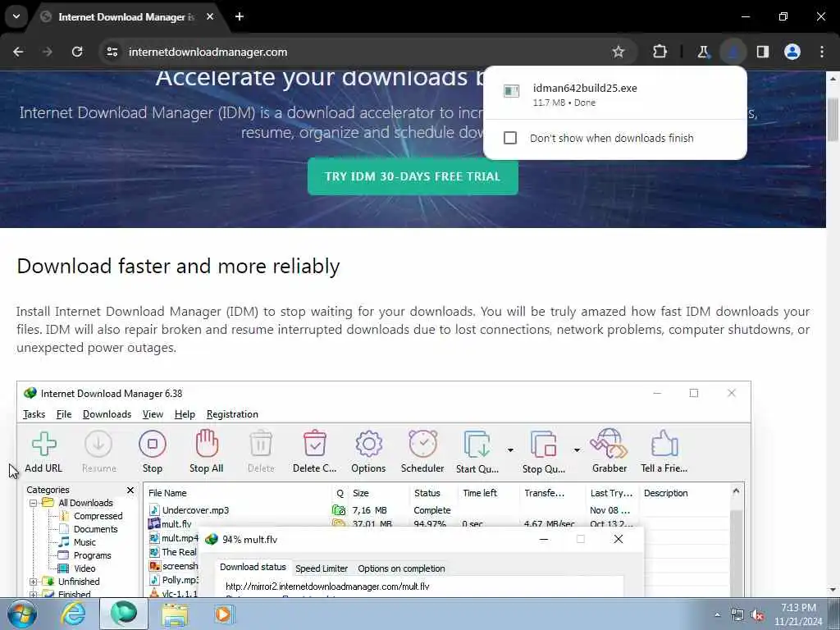The height and width of the screenshot is (630, 840).
Task: Click the Start Queue icon
Action: tap(477, 444)
